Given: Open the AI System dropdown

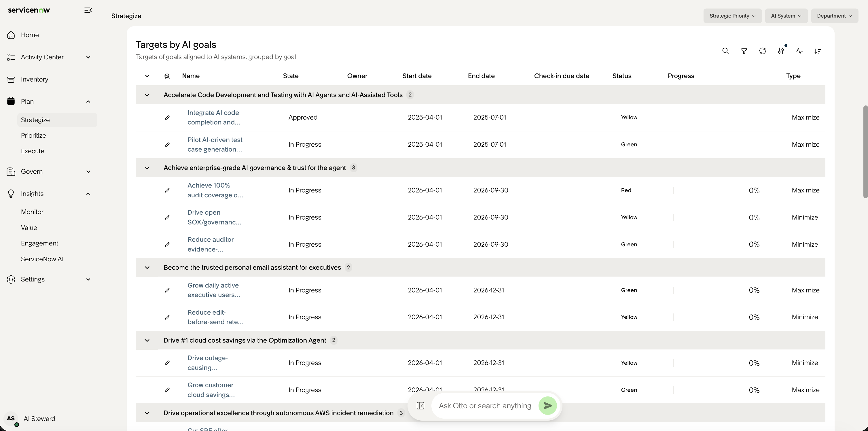Looking at the screenshot, I should (x=786, y=16).
